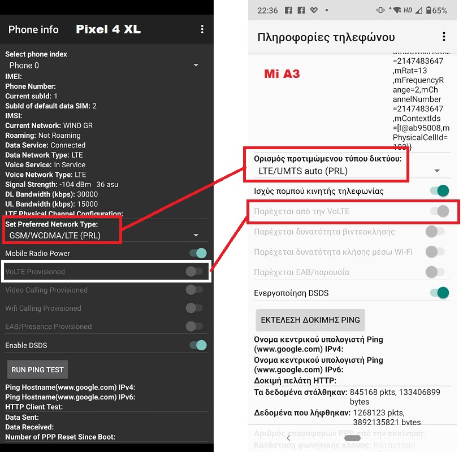Tap the vibrate mode icon in status bar
This screenshot has width=476, height=452.
point(380,10)
